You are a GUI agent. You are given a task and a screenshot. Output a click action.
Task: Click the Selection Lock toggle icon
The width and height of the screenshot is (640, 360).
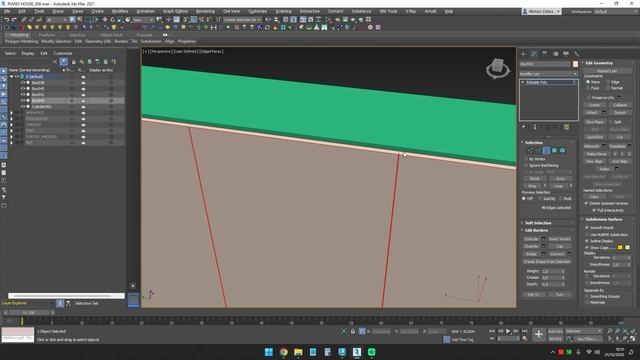pyautogui.click(x=353, y=331)
